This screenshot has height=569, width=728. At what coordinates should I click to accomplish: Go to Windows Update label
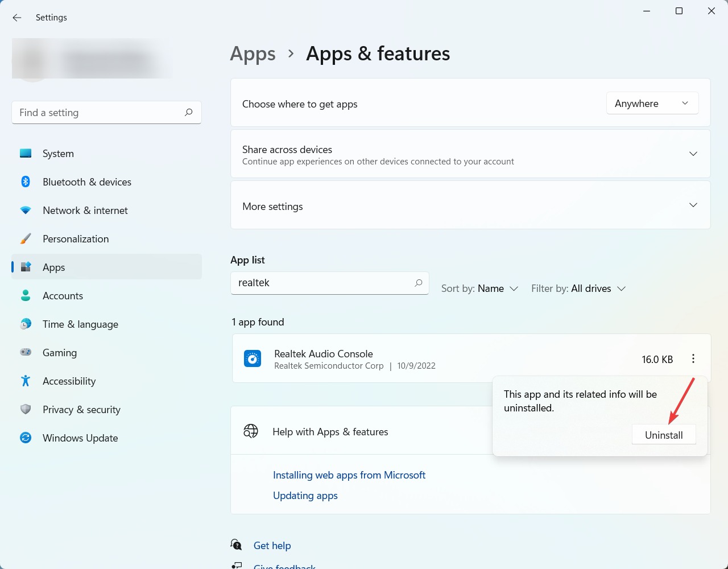[x=80, y=438]
